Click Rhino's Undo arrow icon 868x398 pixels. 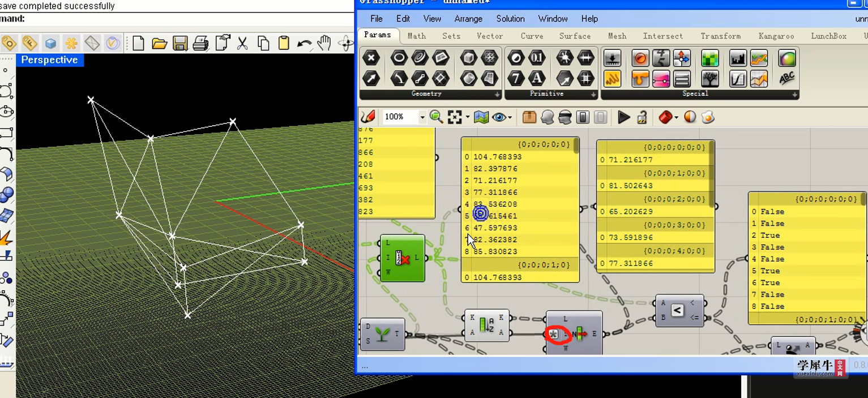[x=304, y=44]
